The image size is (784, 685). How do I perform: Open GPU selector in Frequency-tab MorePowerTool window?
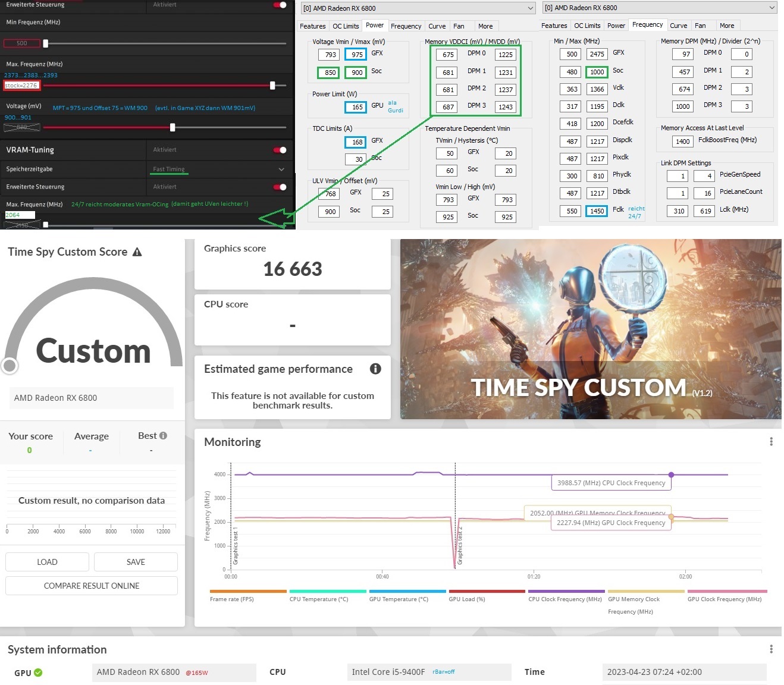[x=659, y=8]
